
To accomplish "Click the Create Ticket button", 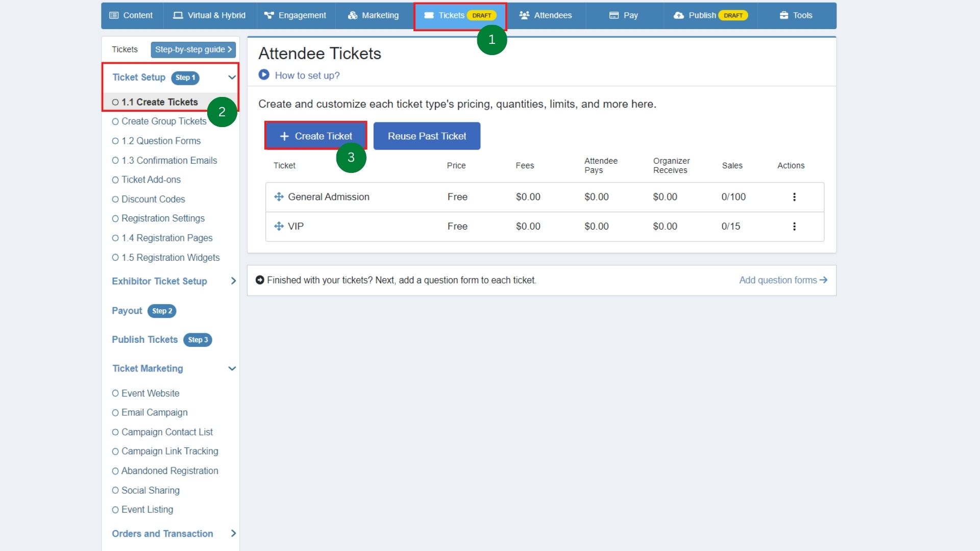I will point(316,136).
